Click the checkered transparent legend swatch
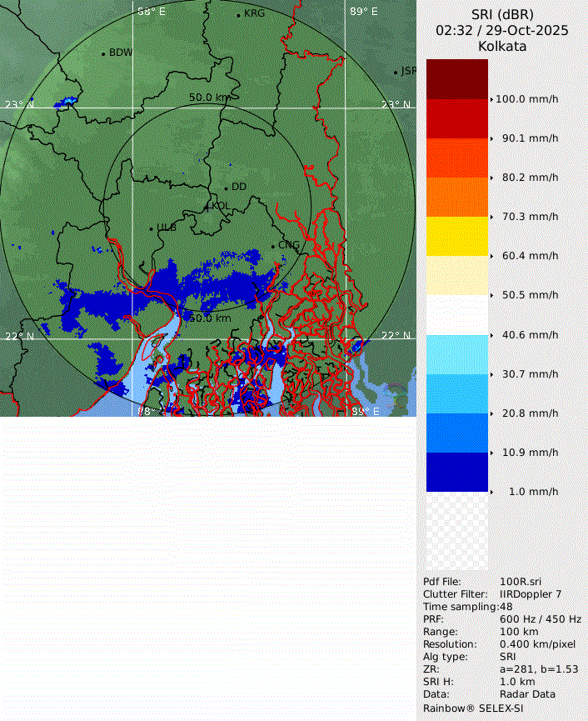Screen dimensions: 588x721 tap(456, 530)
